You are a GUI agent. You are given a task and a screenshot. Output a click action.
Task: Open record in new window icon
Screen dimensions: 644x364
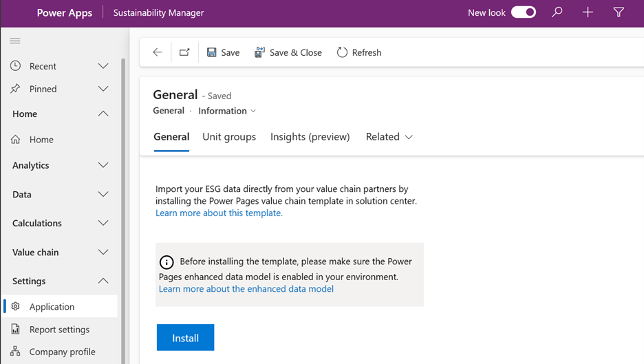[x=184, y=52]
